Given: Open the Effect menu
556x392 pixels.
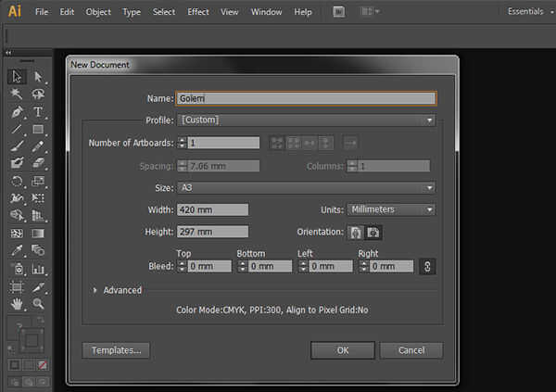Looking at the screenshot, I should click(x=198, y=12).
